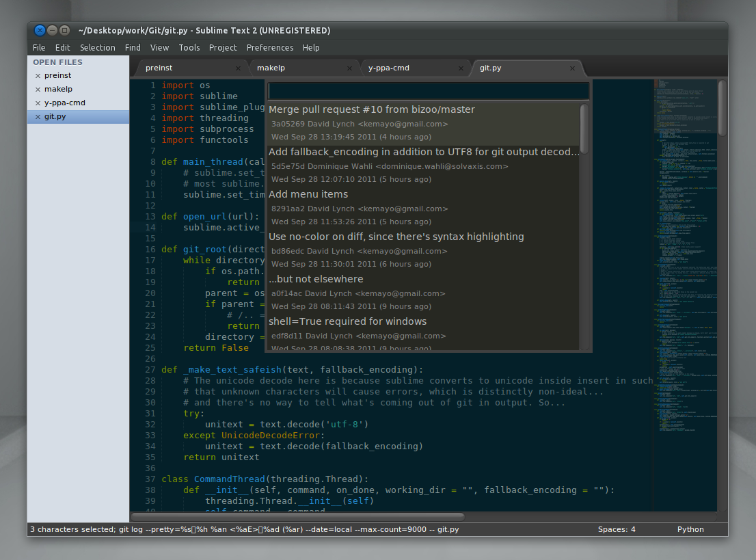Maximize the Sublime Text window
The width and height of the screenshot is (756, 560).
65,30
